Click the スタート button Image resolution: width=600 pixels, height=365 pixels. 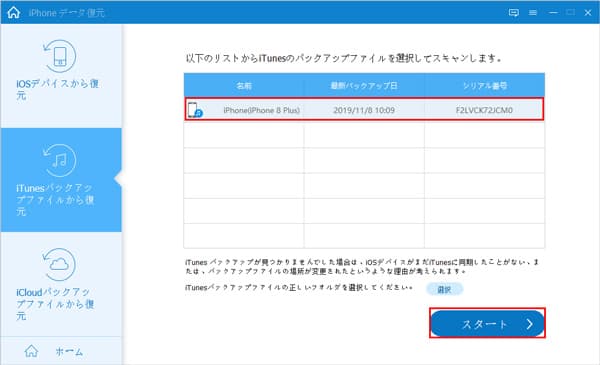click(x=487, y=324)
